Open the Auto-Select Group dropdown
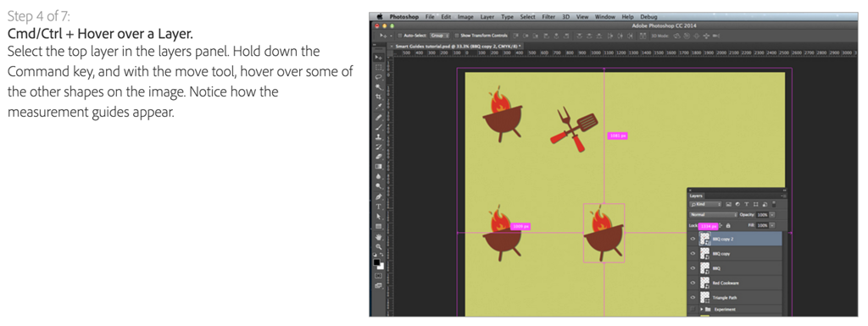868x326 pixels. point(440,36)
